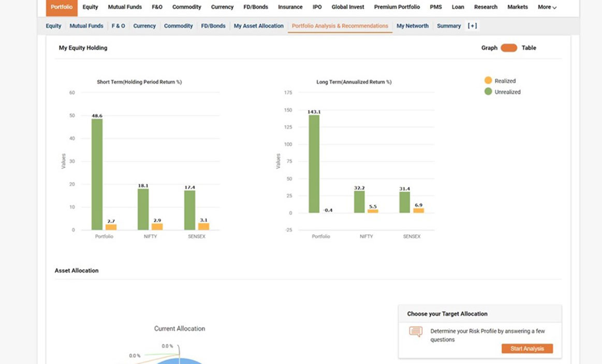Click the Start Analysis button
602x364 pixels.
(527, 348)
